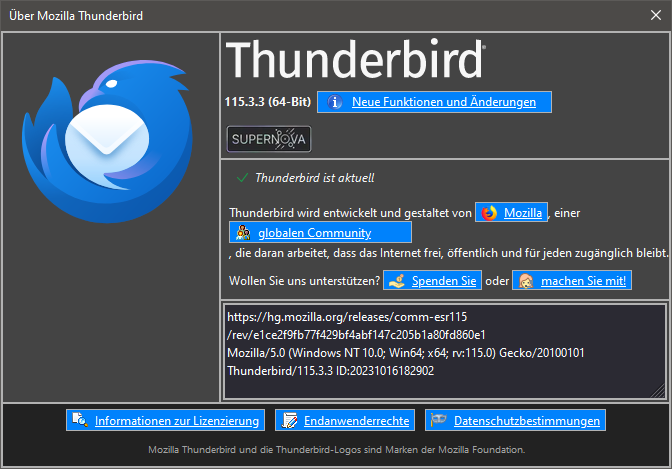Click the green checkmark update status icon

242,177
